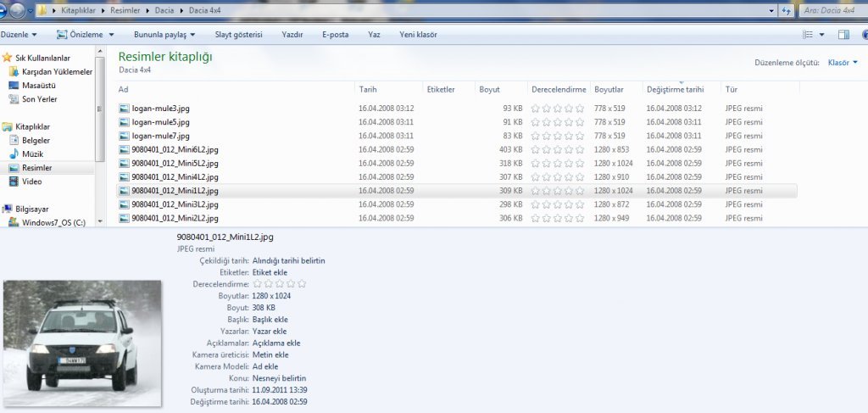This screenshot has width=868, height=413.
Task: Open the Düzenle dropdown menu
Action: click(x=19, y=35)
